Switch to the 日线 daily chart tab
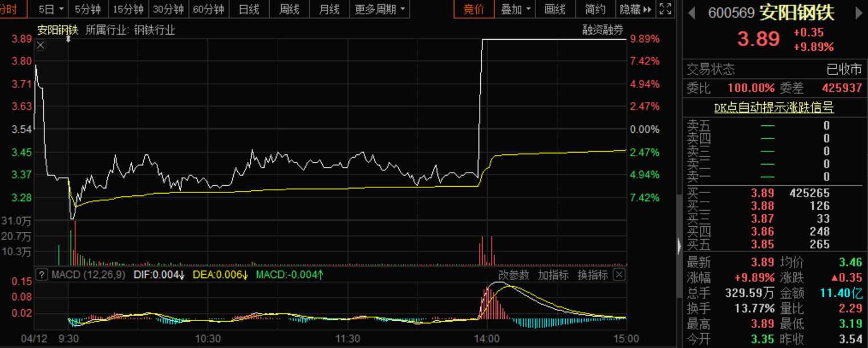The height and width of the screenshot is (348, 868). click(249, 9)
